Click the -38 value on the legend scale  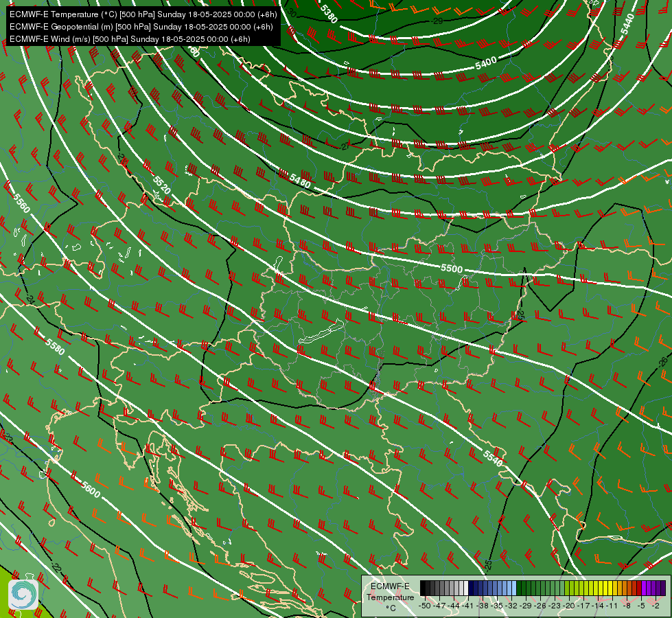(482, 606)
